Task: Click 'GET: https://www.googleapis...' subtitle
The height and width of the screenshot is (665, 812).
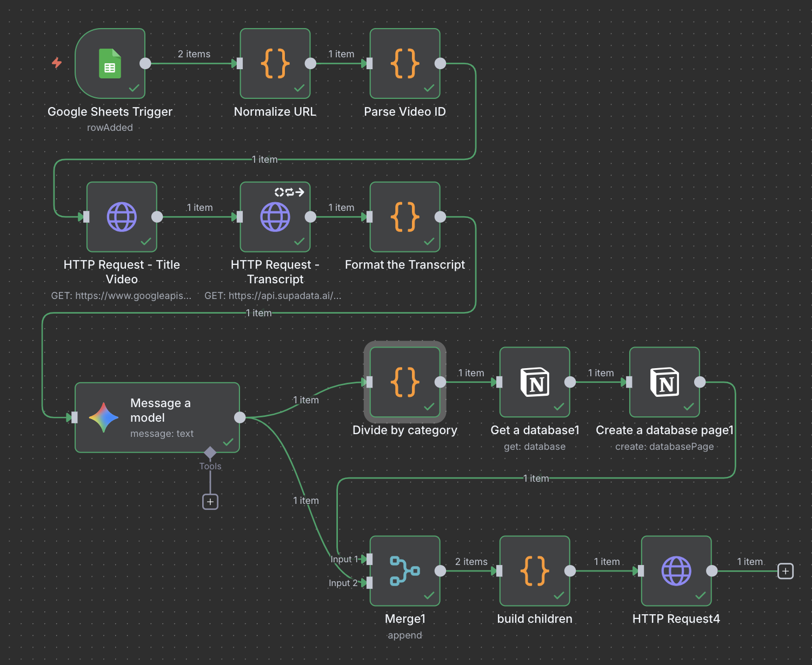Action: (x=121, y=296)
